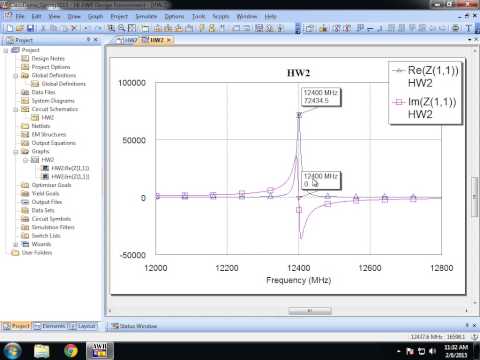Select the User Folders node
The width and height of the screenshot is (480, 360).
point(37,253)
